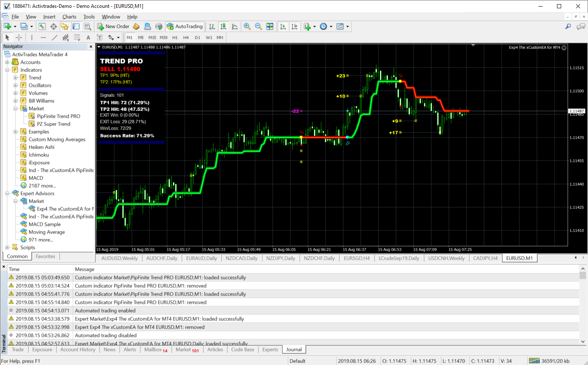Open the Mailbox terminal tab

click(x=156, y=350)
